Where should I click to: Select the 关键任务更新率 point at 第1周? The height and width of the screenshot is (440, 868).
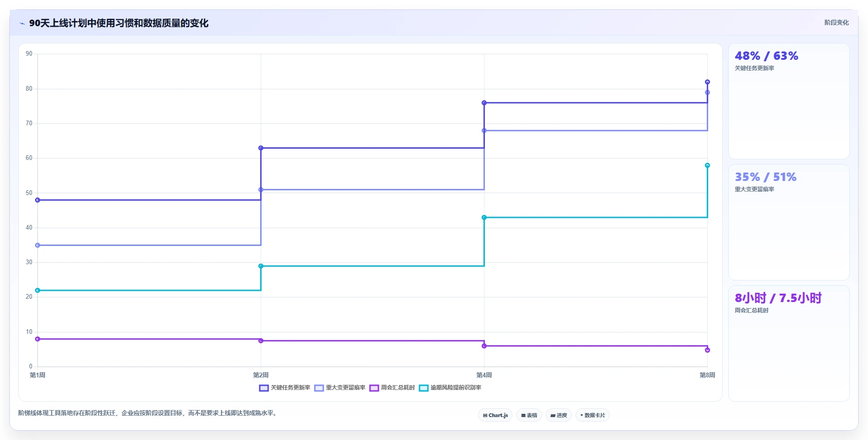[x=38, y=200]
